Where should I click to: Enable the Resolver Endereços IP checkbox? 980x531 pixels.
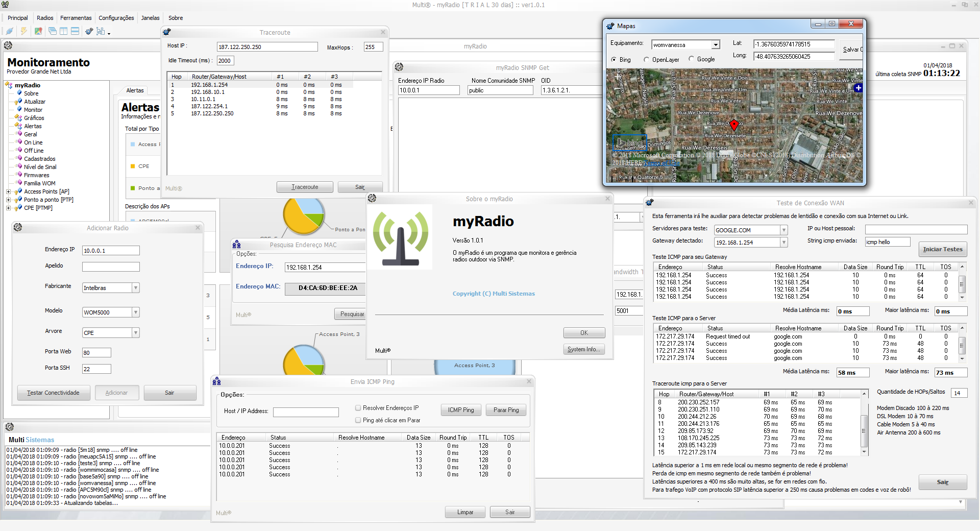click(x=358, y=408)
